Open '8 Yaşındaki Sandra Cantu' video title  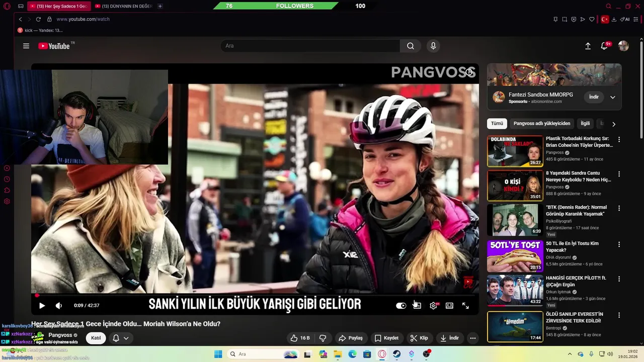tap(579, 176)
